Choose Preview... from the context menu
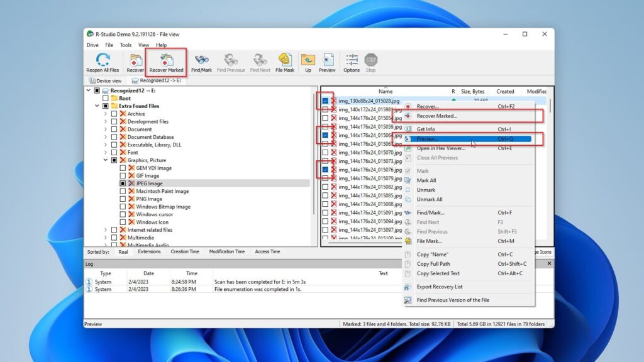Viewport: 644px width, 362px height. (469, 139)
